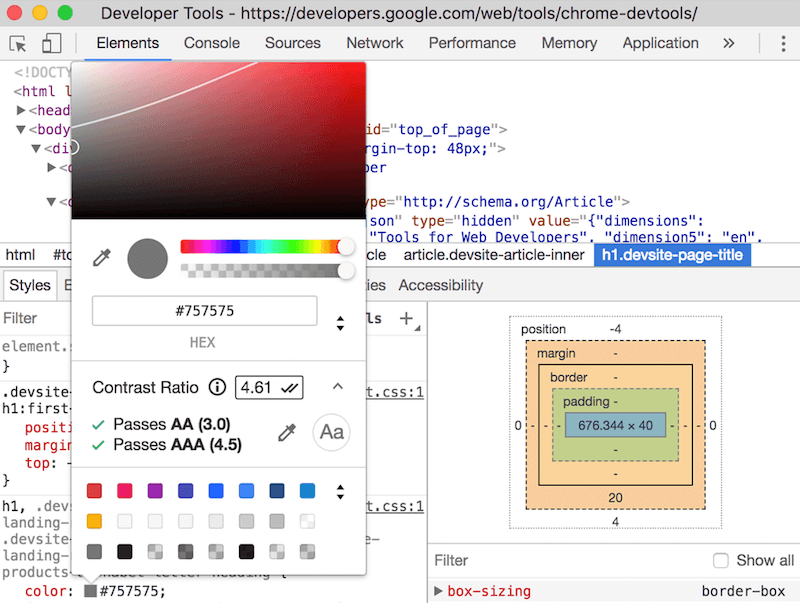Switch color format with HEX arrows
800x603 pixels.
pyautogui.click(x=340, y=323)
